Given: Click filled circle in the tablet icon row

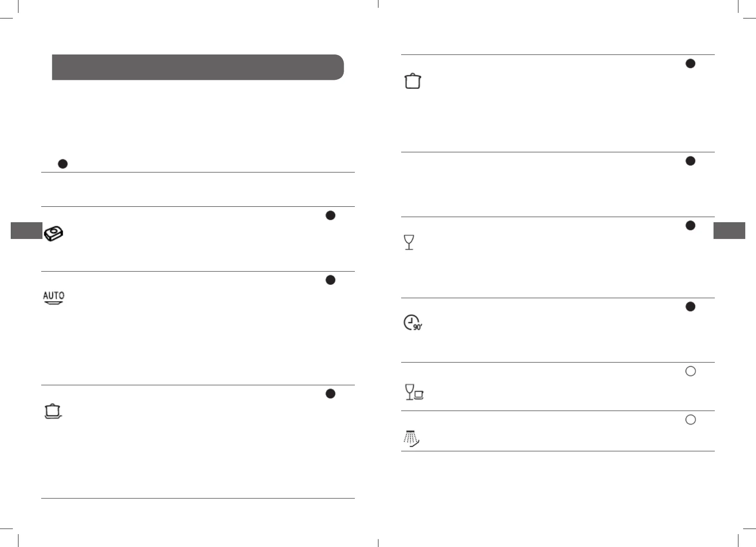Looking at the screenshot, I should (330, 215).
